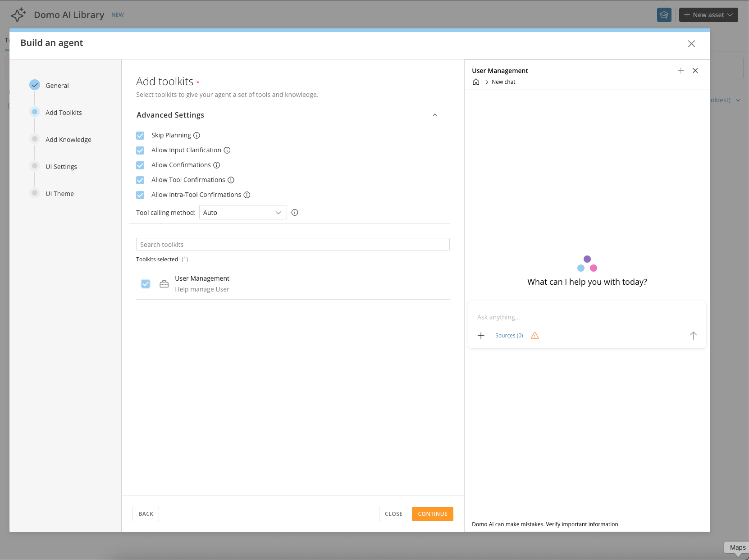Open the UI Settings step
This screenshot has width=749, height=560.
pyautogui.click(x=61, y=167)
